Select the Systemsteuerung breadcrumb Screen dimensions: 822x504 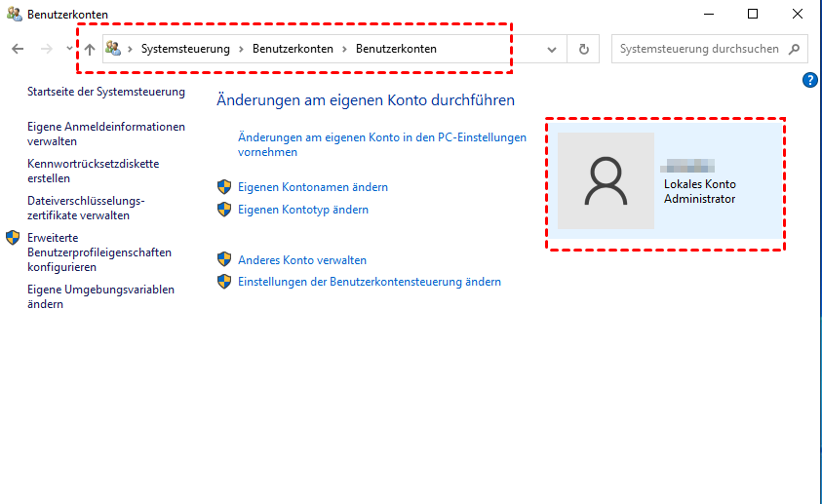[185, 49]
